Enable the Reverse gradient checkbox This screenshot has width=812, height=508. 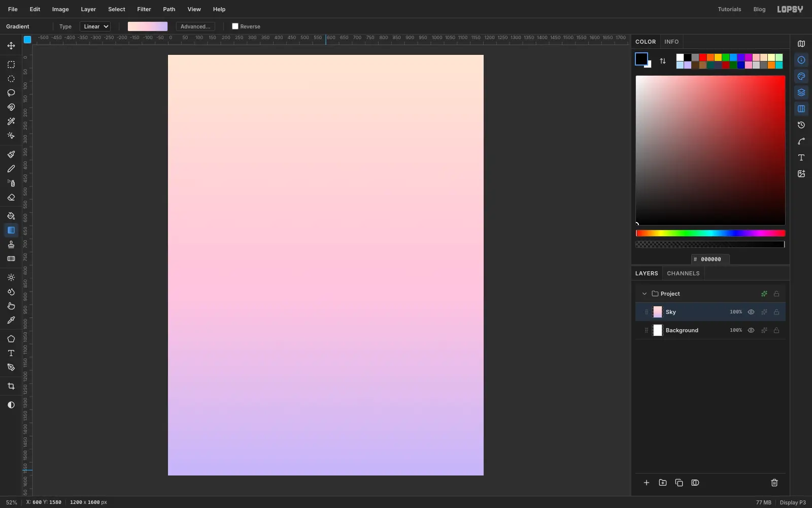tap(235, 26)
